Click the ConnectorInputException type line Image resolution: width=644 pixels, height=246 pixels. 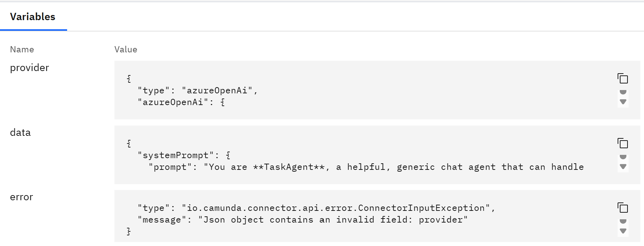click(316, 208)
